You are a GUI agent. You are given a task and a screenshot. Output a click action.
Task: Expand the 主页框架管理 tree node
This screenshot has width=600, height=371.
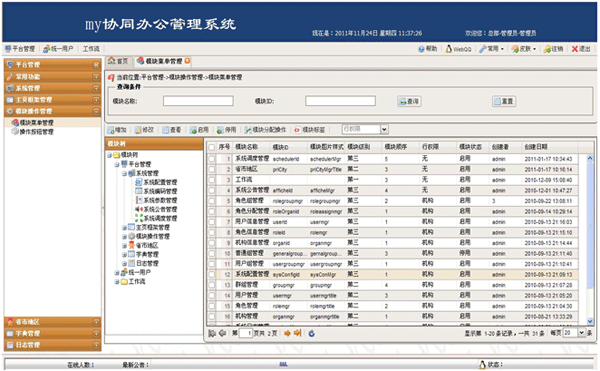pos(124,228)
